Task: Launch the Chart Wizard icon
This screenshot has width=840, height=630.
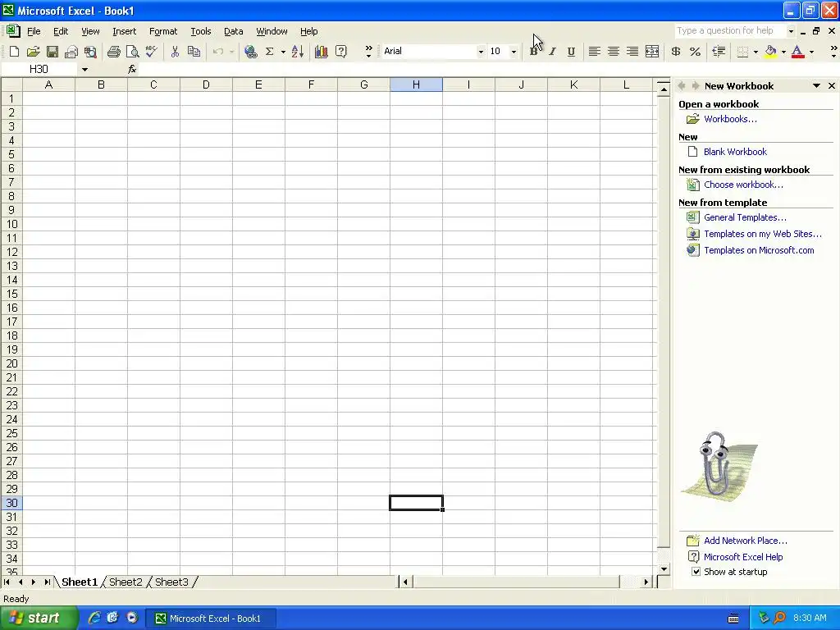Action: pos(321,52)
